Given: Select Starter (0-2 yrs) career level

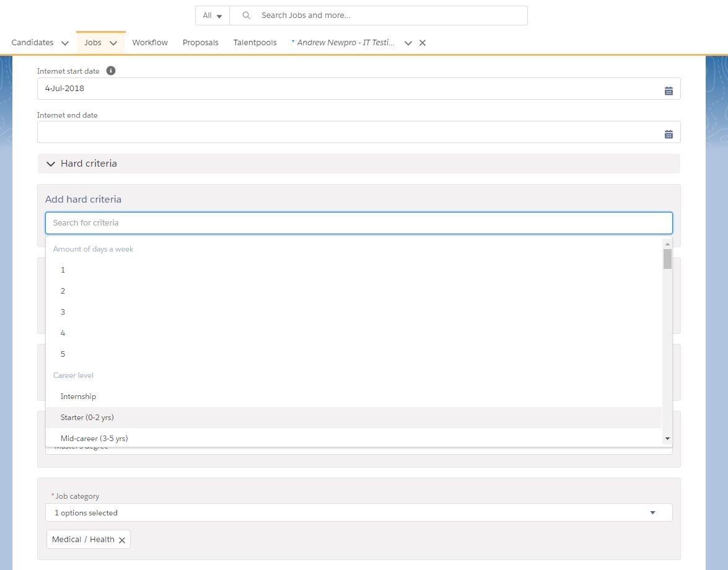Looking at the screenshot, I should coord(354,418).
